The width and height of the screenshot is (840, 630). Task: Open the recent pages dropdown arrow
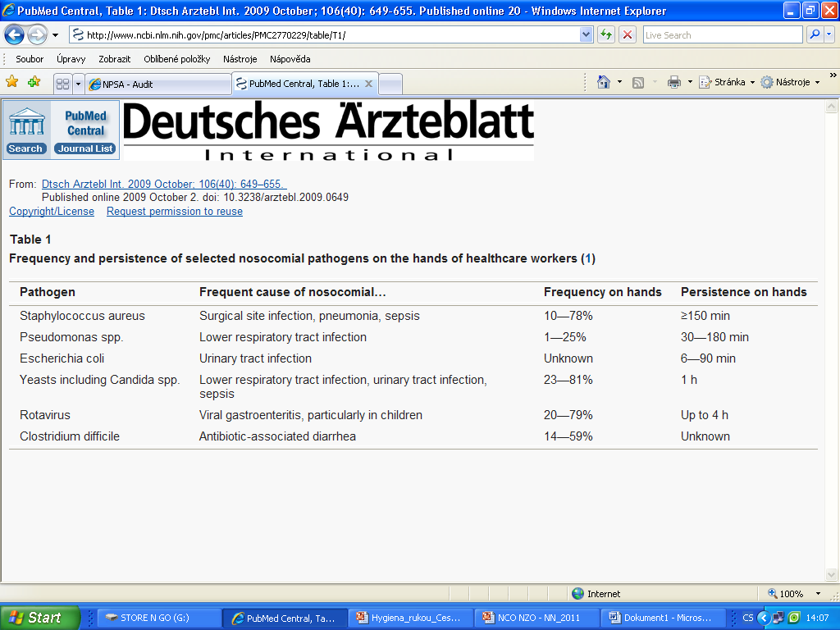[x=55, y=35]
